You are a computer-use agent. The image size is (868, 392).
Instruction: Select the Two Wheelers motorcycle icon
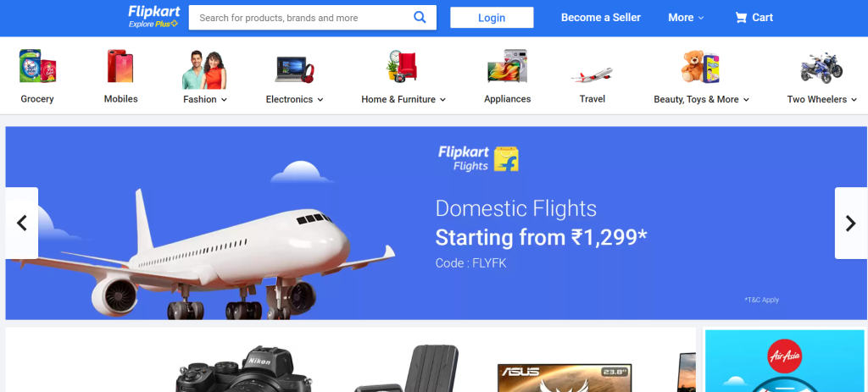click(x=821, y=68)
